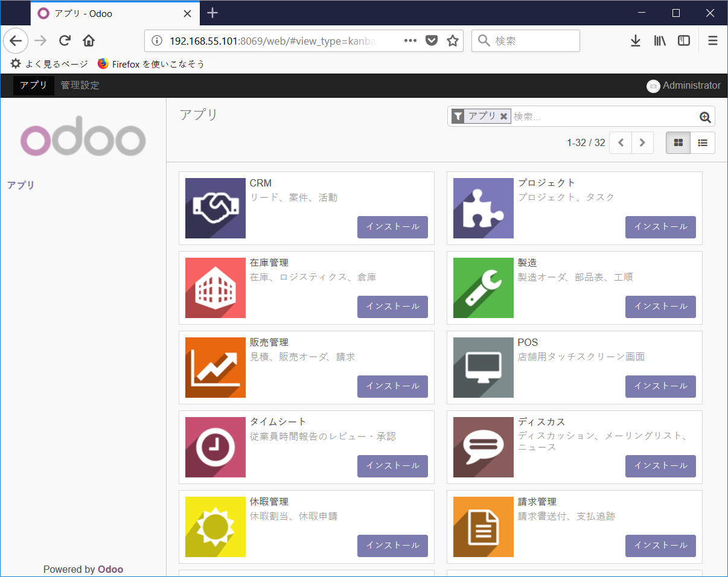Open the 管理設定 menu
The width and height of the screenshot is (728, 577).
[79, 85]
